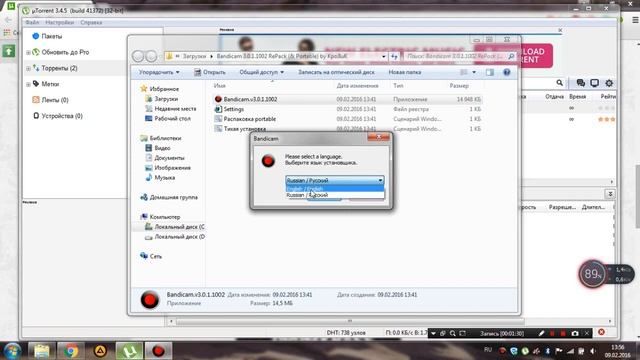This screenshot has height=360, width=640.
Task: Sort Explorer files by Имя column
Action: 220,86
